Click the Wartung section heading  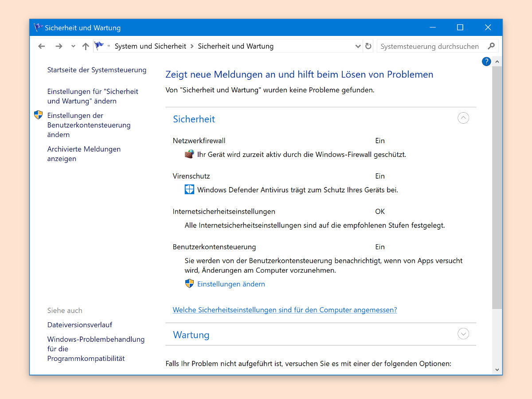click(191, 335)
